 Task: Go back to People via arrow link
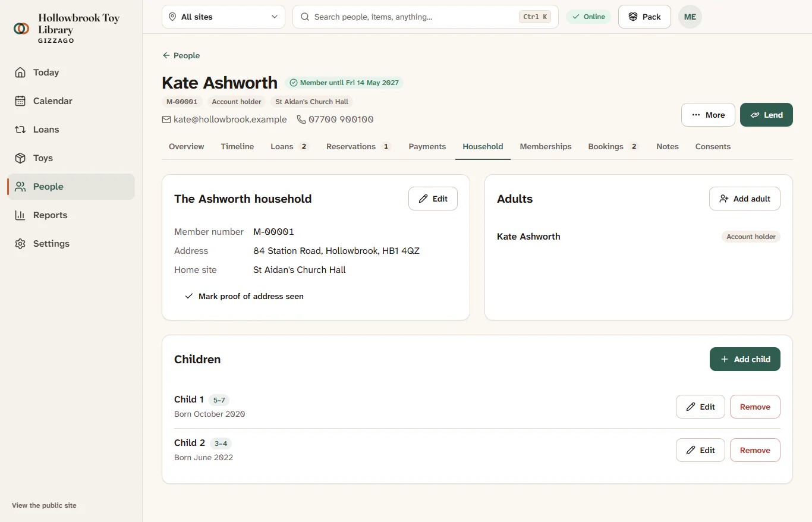click(181, 55)
